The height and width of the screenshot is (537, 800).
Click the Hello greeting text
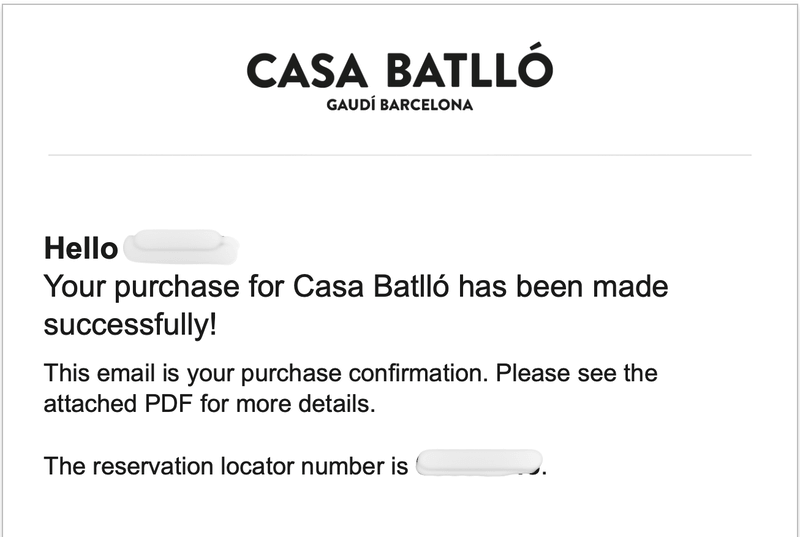(x=82, y=248)
